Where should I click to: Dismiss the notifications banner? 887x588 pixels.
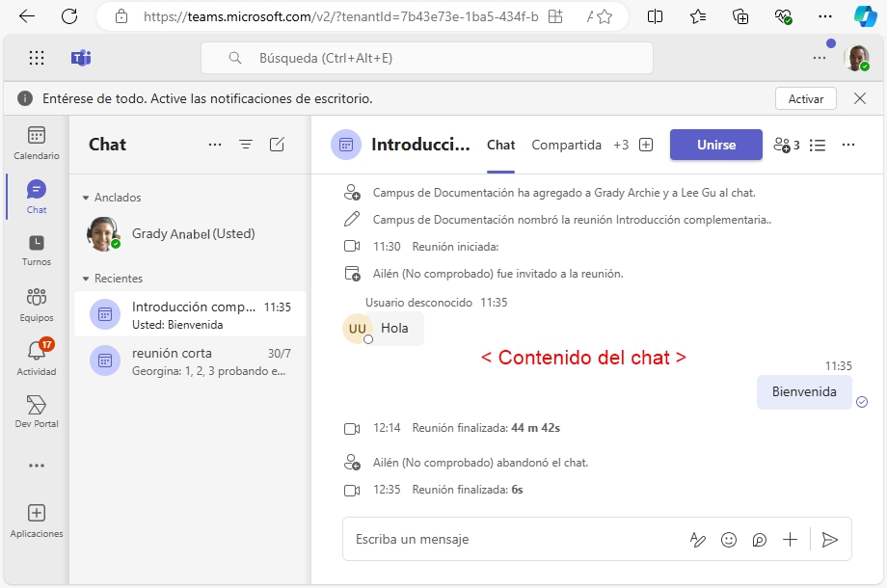(859, 98)
